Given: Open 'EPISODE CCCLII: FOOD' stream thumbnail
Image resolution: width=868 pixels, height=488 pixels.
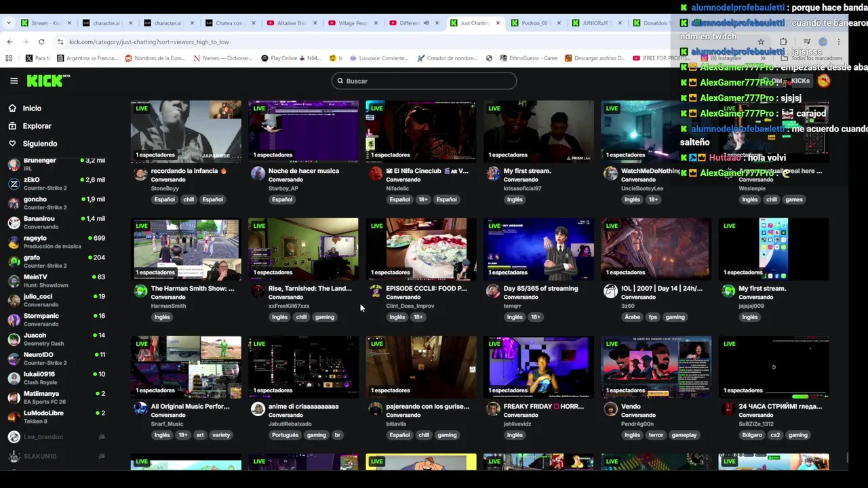Looking at the screenshot, I should coord(421,249).
